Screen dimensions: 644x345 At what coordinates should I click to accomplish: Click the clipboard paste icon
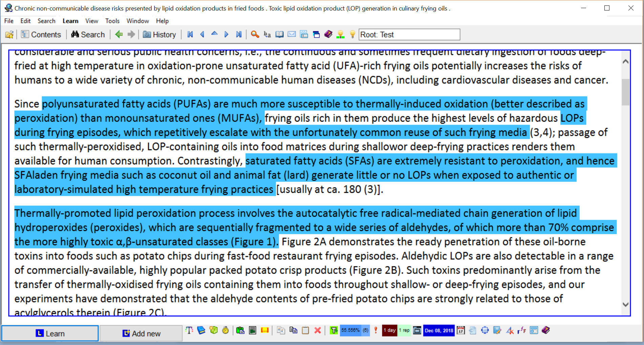(305, 330)
